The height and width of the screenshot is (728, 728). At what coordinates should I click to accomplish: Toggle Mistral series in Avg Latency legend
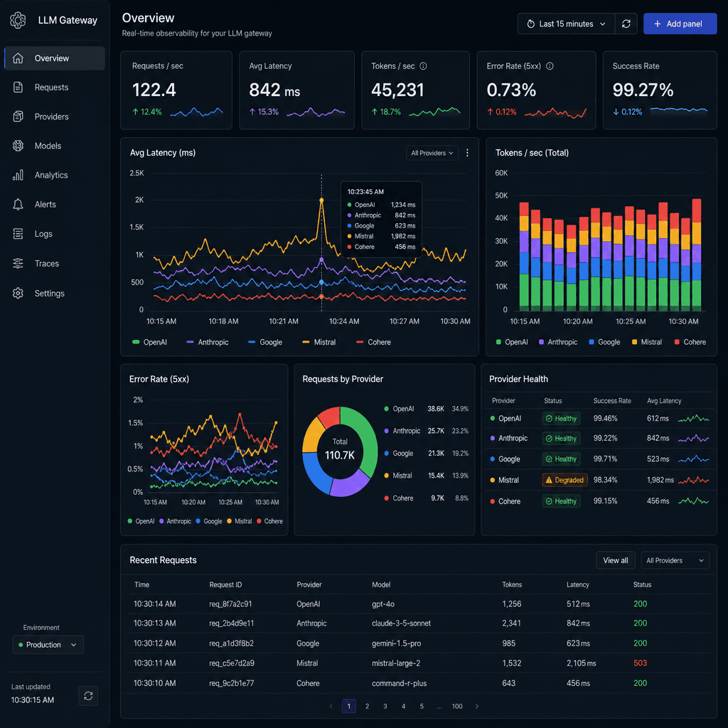point(318,342)
